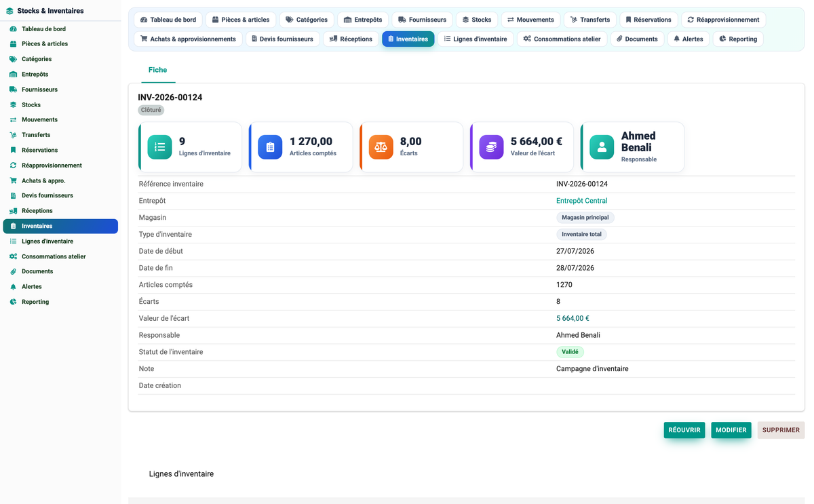This screenshot has height=504, width=814.
Task: Click the Catégories tag icon in sidebar
Action: [13, 59]
